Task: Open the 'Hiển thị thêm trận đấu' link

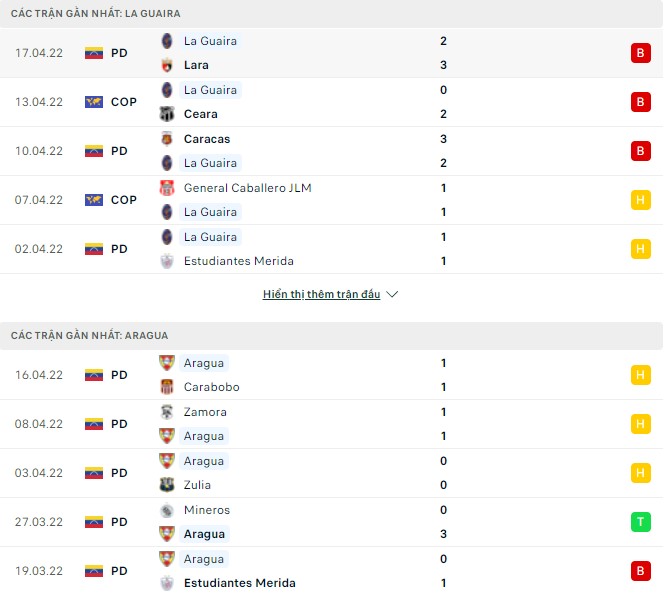Action: pyautogui.click(x=321, y=295)
